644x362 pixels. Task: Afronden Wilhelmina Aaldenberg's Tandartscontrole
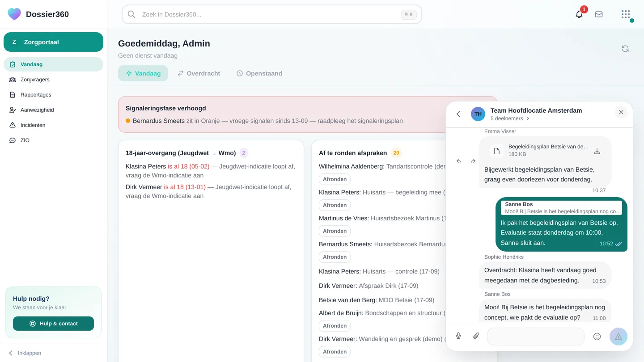[335, 179]
